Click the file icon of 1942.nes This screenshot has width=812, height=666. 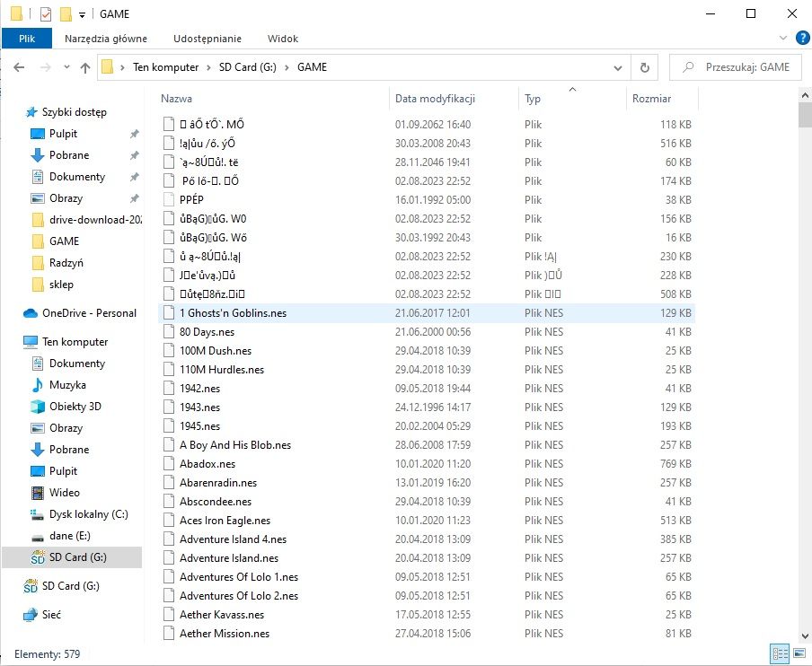pyautogui.click(x=168, y=388)
